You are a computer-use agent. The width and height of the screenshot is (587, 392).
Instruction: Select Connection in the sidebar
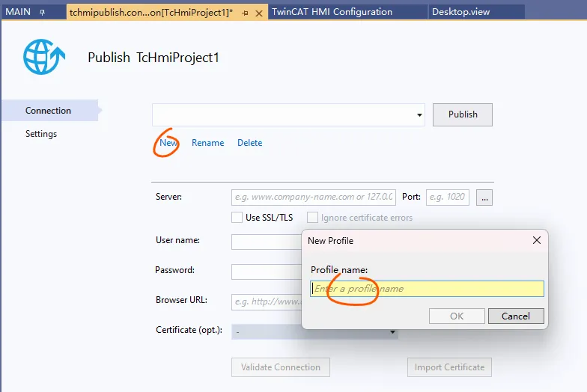point(50,111)
